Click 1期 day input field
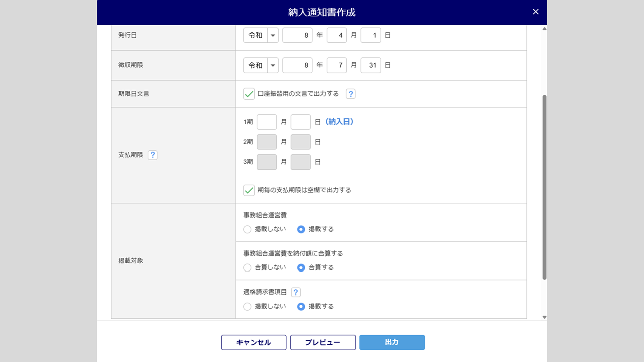The image size is (644, 362). pos(301,122)
